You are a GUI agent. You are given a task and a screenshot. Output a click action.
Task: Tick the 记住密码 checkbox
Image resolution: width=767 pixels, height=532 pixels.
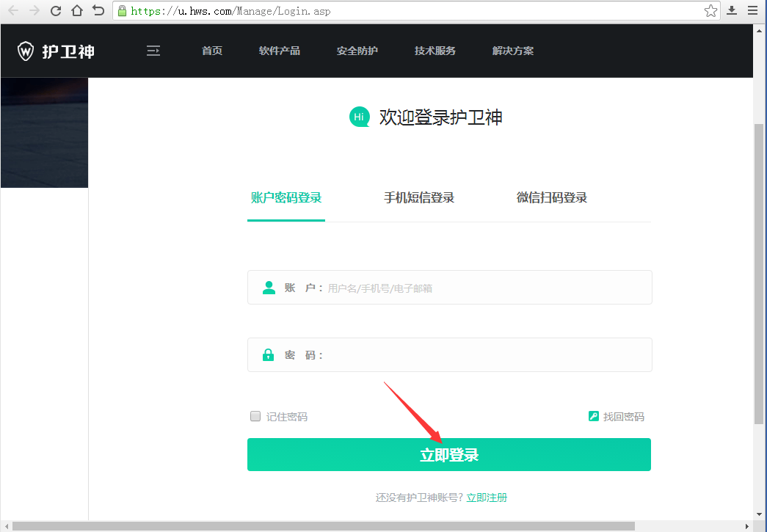click(255, 416)
